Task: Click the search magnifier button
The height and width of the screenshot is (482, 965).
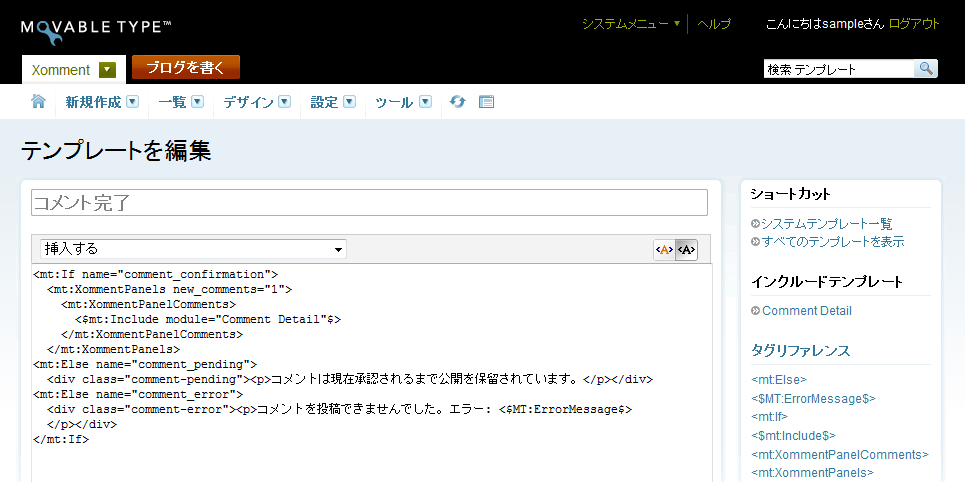Action: click(926, 69)
